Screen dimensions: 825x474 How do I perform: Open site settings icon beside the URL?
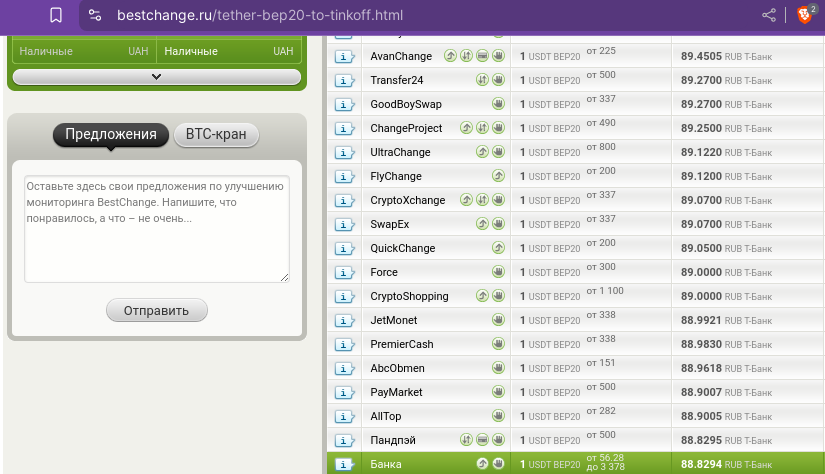95,15
